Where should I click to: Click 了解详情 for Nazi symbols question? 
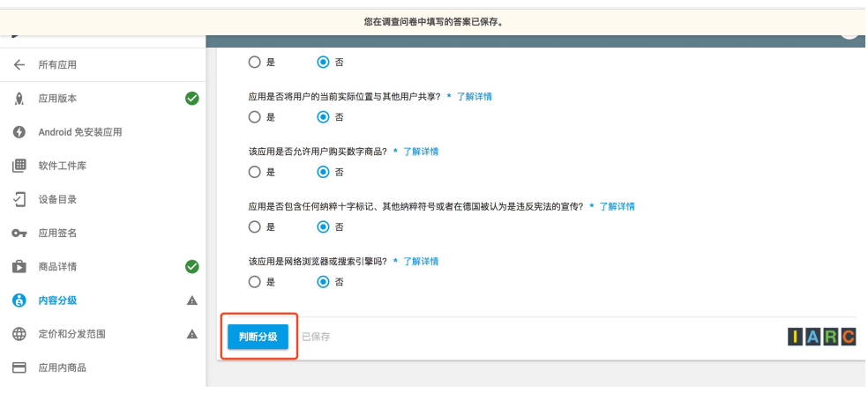click(x=617, y=206)
